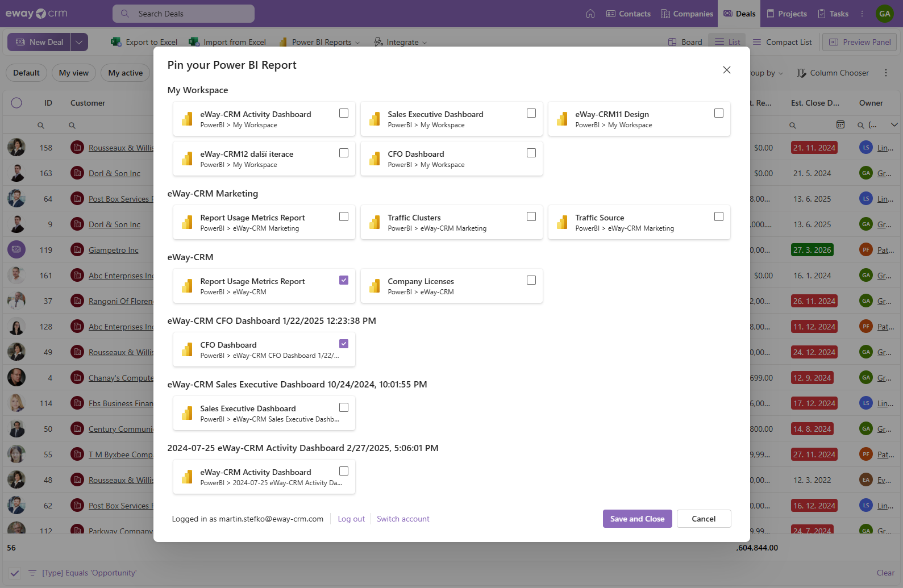Check eWay-CRM12 další iterace report
The image size is (903, 588).
click(344, 153)
